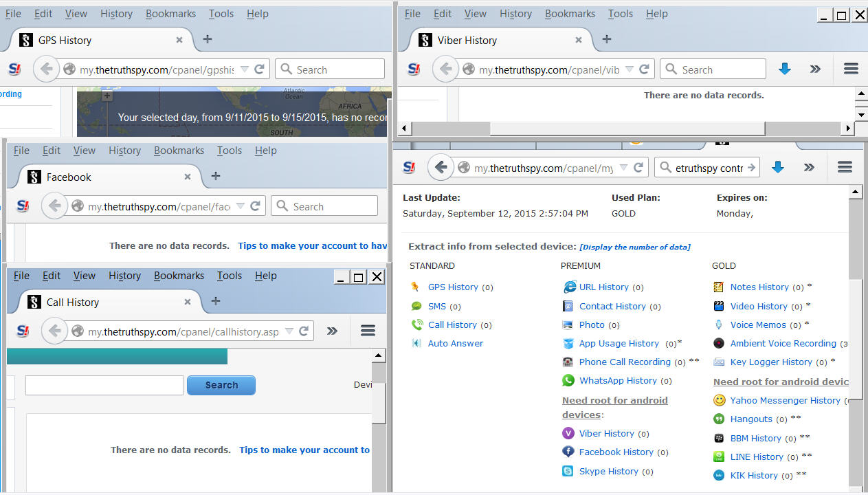
Task: Open URL history dropdown in Facebook window
Action: point(241,206)
